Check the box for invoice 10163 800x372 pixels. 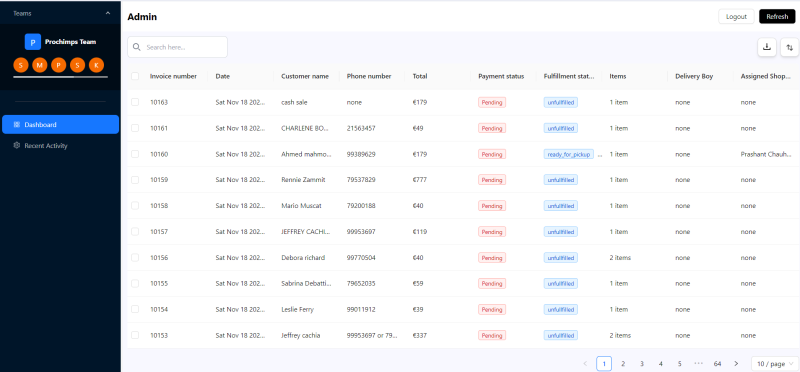point(135,102)
